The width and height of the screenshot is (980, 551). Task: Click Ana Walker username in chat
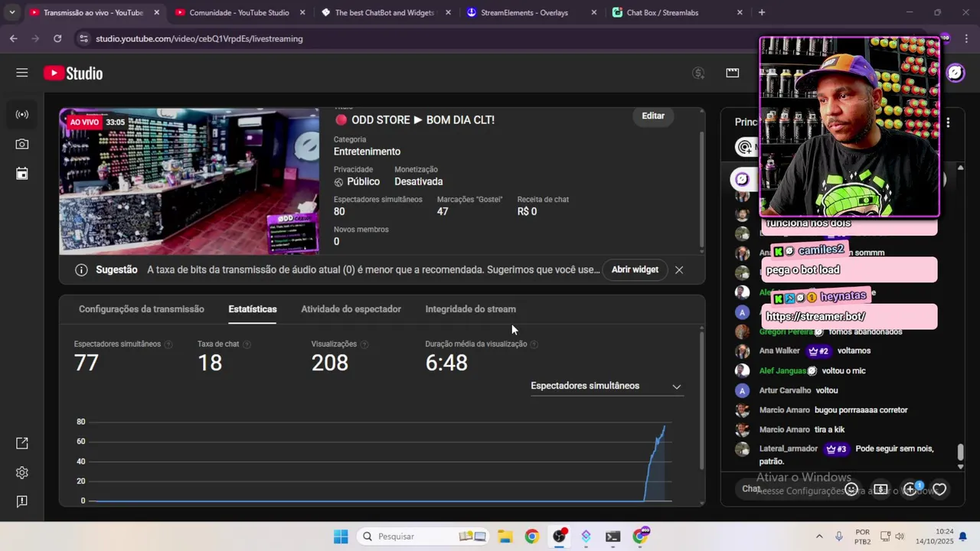[x=779, y=350]
